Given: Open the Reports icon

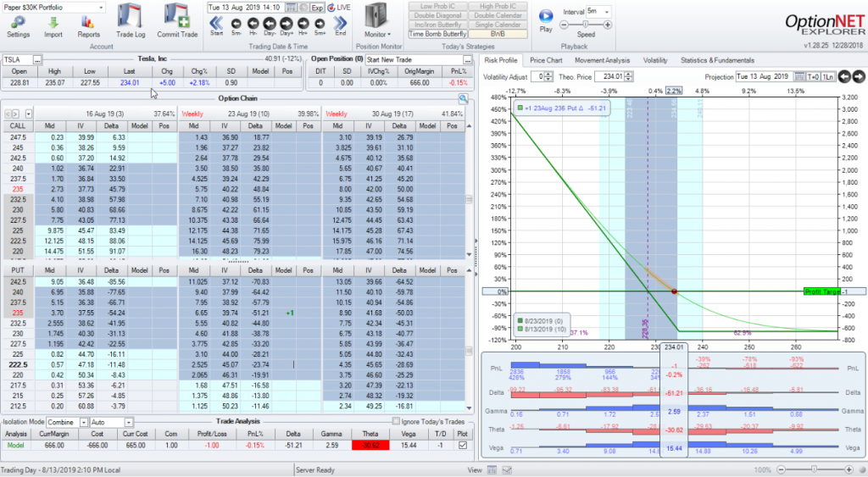Looking at the screenshot, I should coord(88,26).
